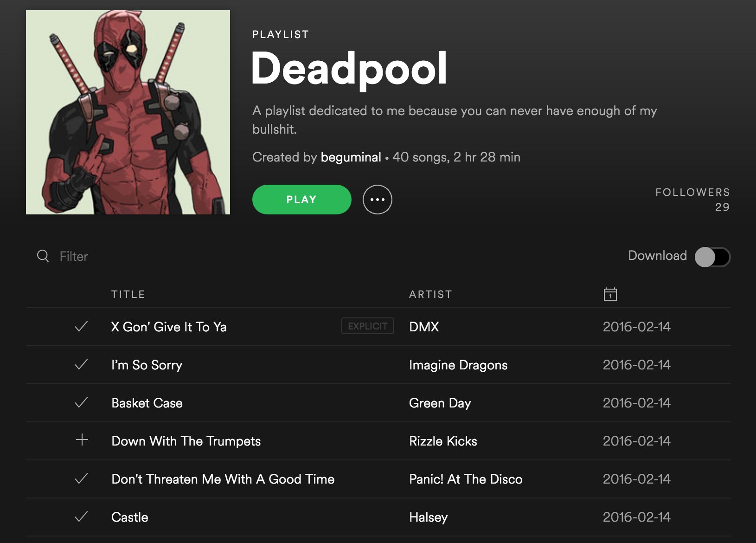Toggle the Download switch on
756x543 pixels.
tap(712, 257)
